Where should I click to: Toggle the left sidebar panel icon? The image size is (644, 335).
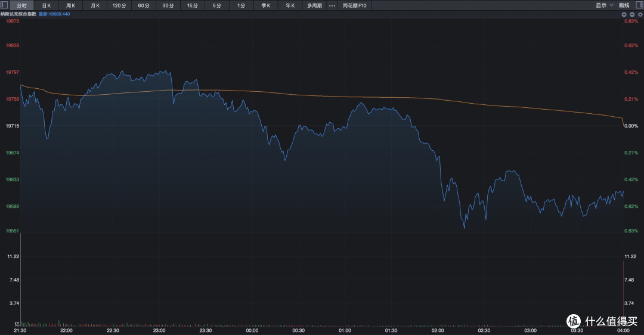point(4,5)
